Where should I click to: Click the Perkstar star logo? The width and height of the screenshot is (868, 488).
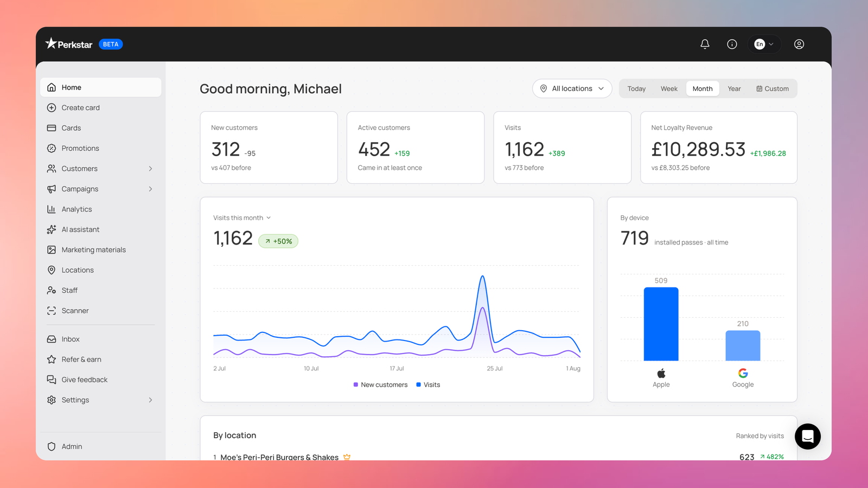51,43
